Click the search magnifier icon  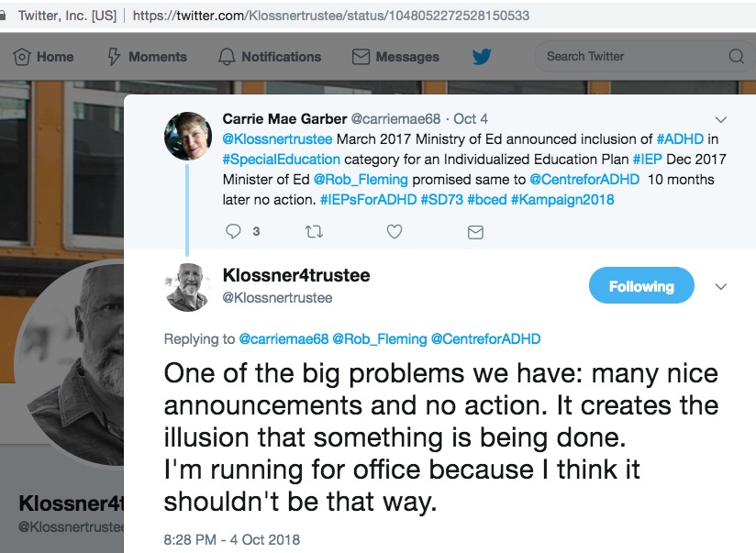click(x=736, y=57)
